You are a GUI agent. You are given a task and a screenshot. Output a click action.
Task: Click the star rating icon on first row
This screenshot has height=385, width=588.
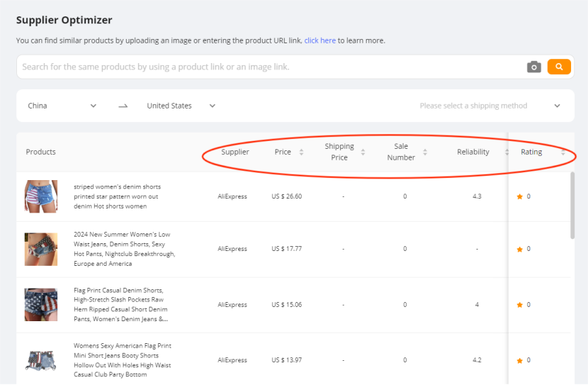(x=520, y=196)
